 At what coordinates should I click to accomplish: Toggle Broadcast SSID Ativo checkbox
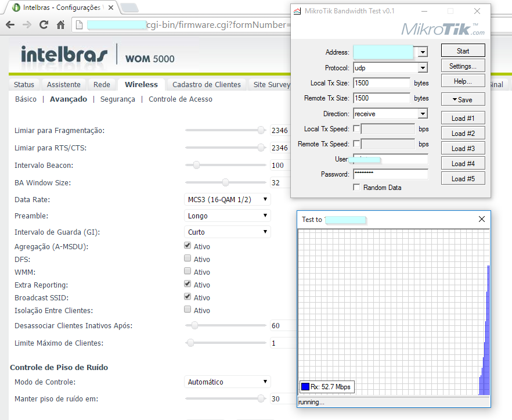188,296
